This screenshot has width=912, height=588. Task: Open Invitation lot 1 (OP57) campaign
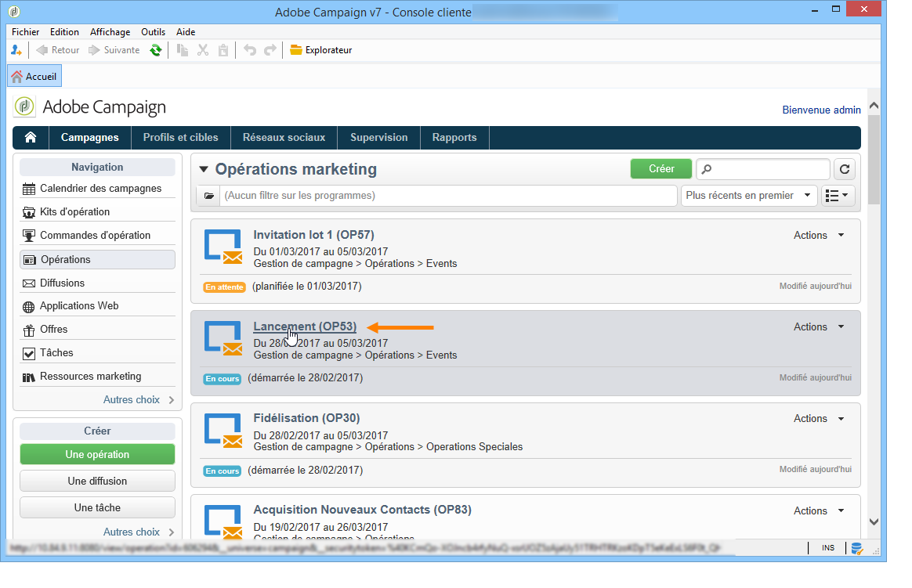tap(313, 235)
